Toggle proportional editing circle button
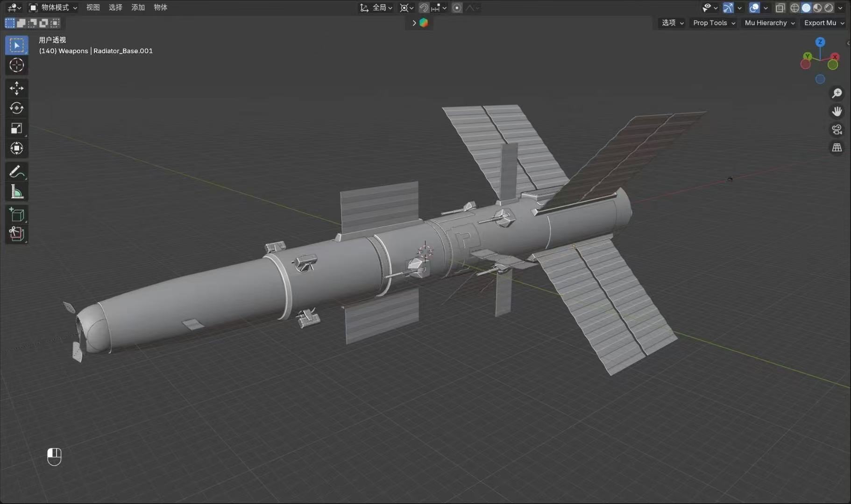The width and height of the screenshot is (851, 504). [x=457, y=7]
